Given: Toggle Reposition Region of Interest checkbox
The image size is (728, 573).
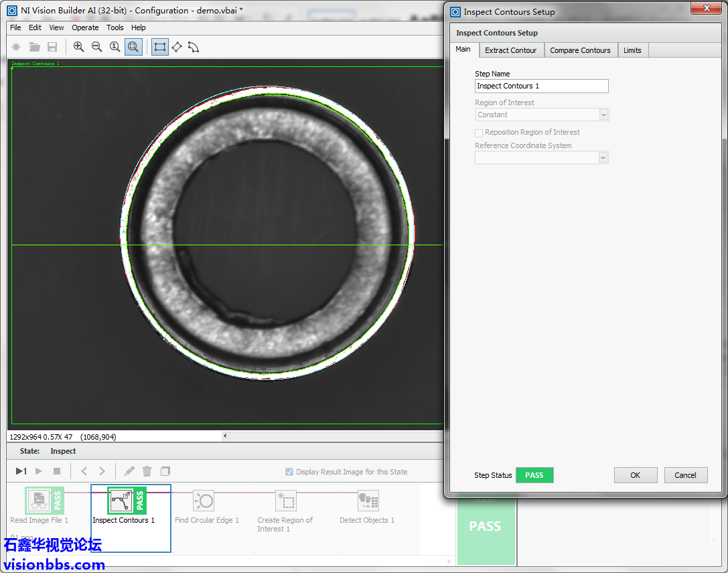Looking at the screenshot, I should point(479,133).
